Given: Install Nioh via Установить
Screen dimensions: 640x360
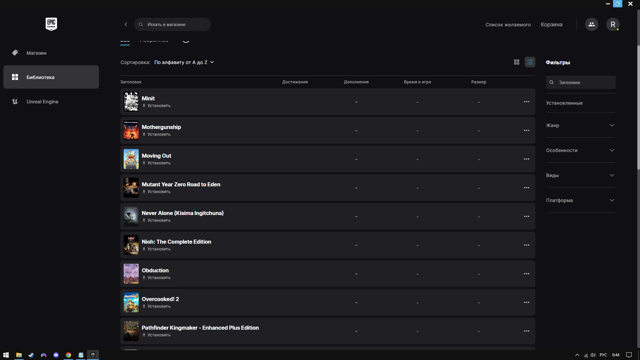Looking at the screenshot, I should [156, 249].
